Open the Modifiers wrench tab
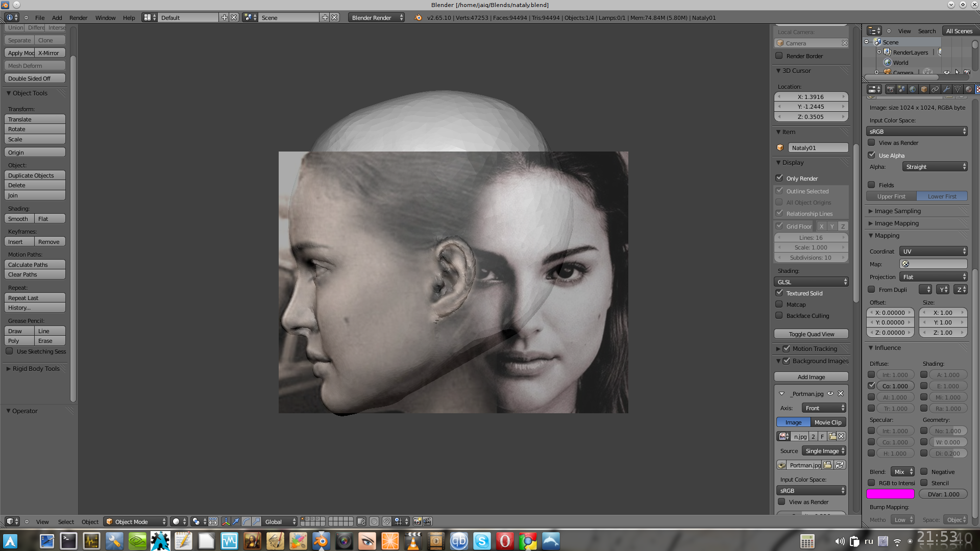This screenshot has height=551, width=980. tap(946, 89)
